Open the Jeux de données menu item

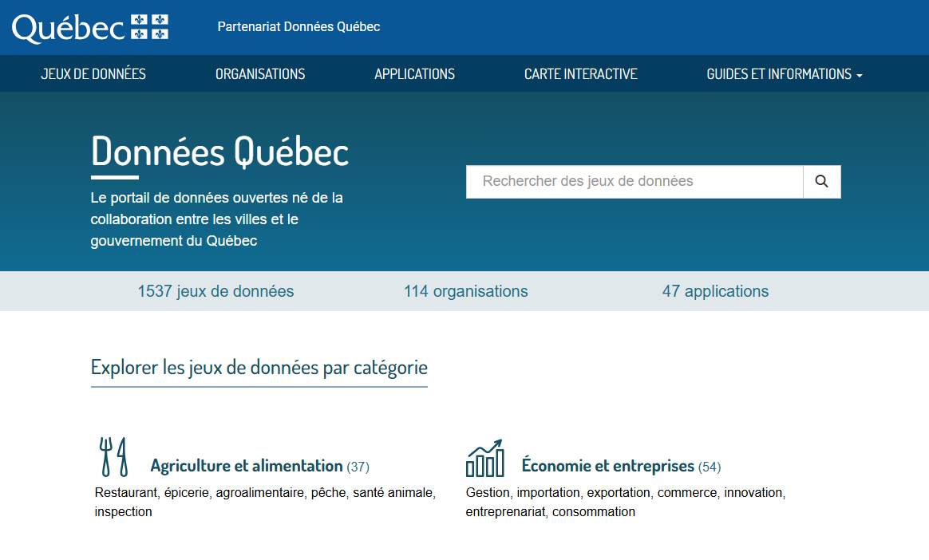click(x=93, y=74)
